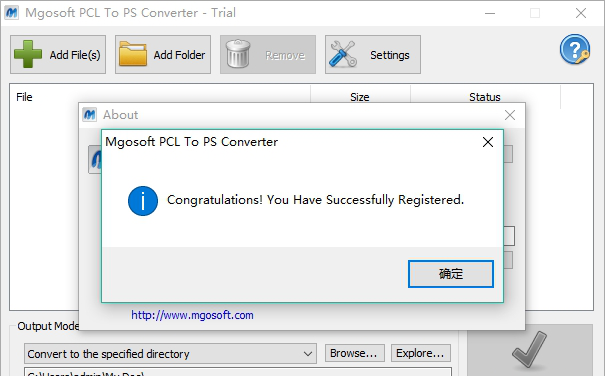Click the yellow Add Folder icon
The width and height of the screenshot is (605, 391).
pyautogui.click(x=133, y=54)
